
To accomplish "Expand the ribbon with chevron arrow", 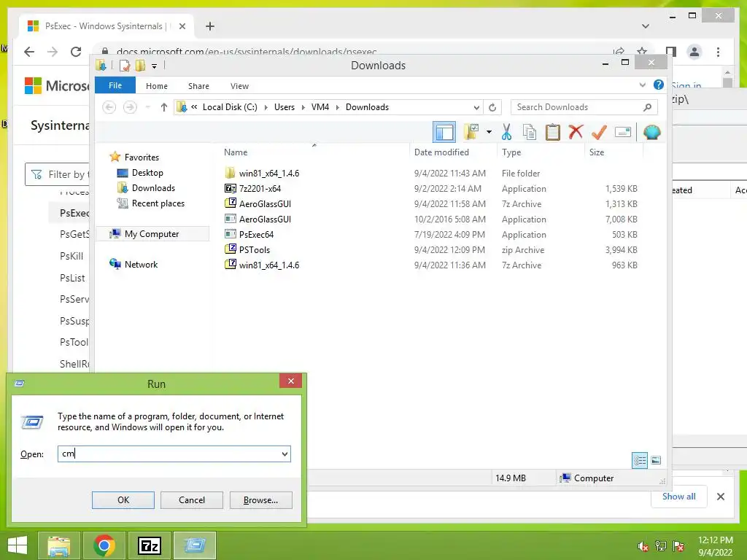I will pos(642,85).
